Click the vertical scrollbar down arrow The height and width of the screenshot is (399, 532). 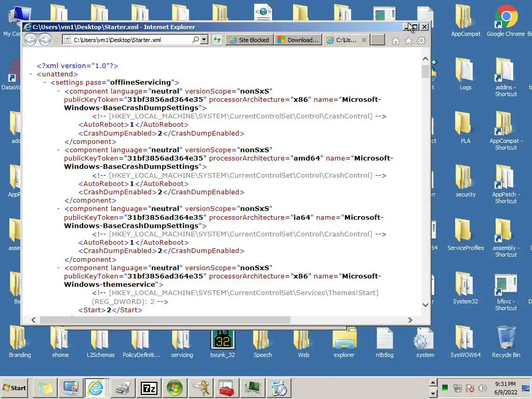(425, 304)
